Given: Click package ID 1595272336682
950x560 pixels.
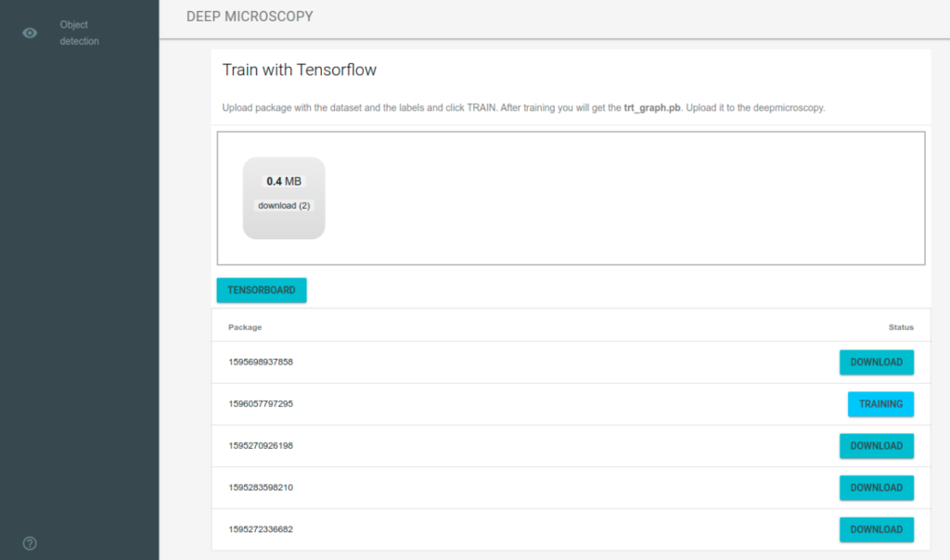Looking at the screenshot, I should pos(261,529).
